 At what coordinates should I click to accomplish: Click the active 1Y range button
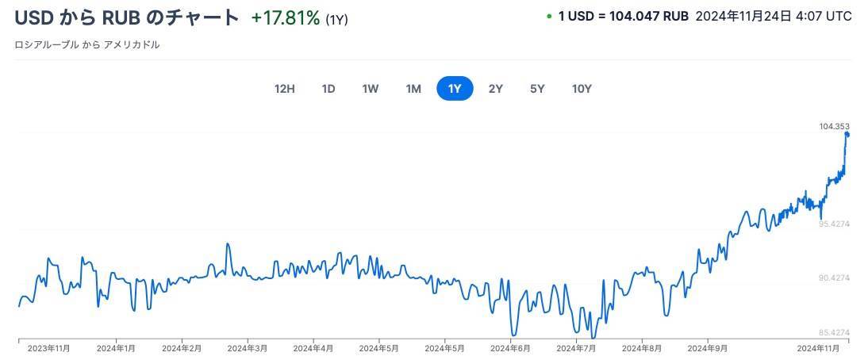coord(455,89)
